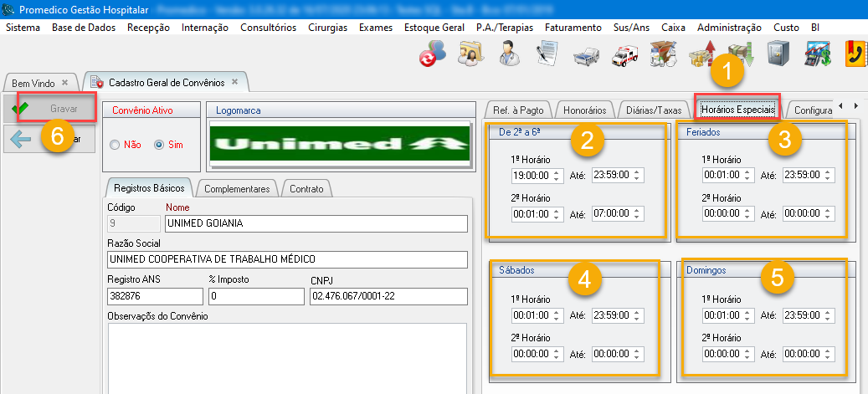Viewport: 868px width, 394px height.
Task: Open the Administração menu
Action: (729, 28)
